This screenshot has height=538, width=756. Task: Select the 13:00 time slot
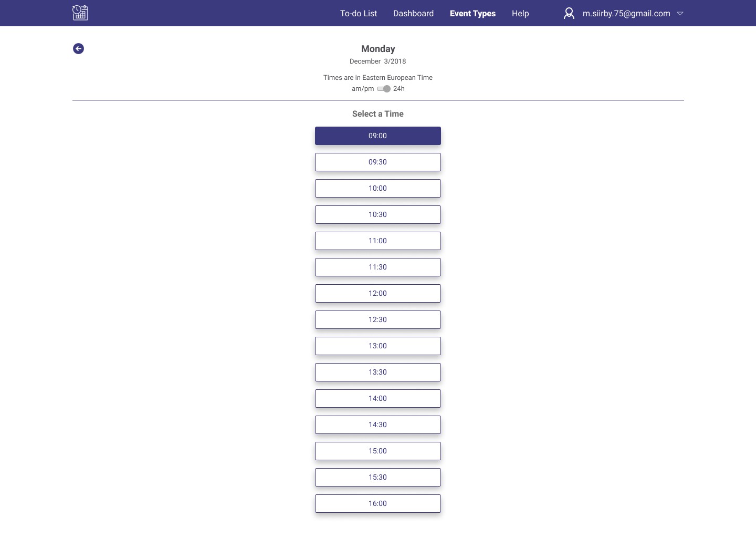[378, 346]
